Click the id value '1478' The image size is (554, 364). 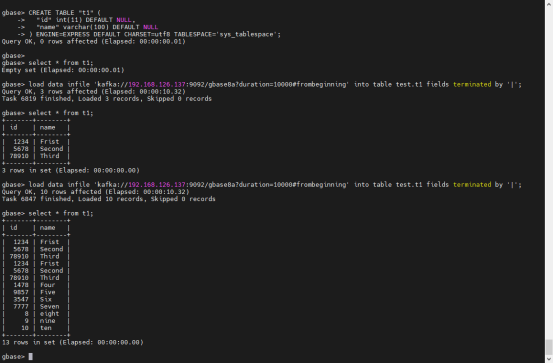click(x=21, y=285)
